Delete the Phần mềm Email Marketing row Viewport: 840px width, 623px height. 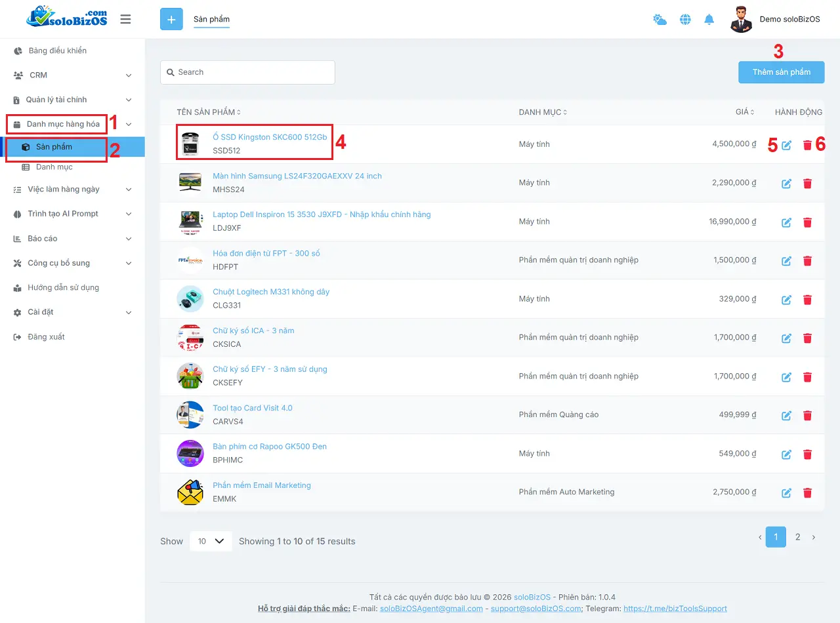click(x=807, y=493)
